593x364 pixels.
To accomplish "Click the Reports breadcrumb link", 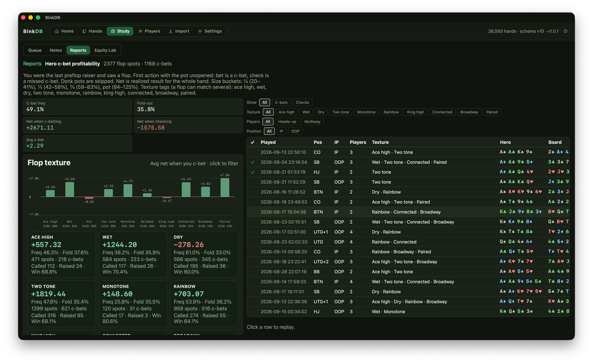I will click(x=32, y=64).
